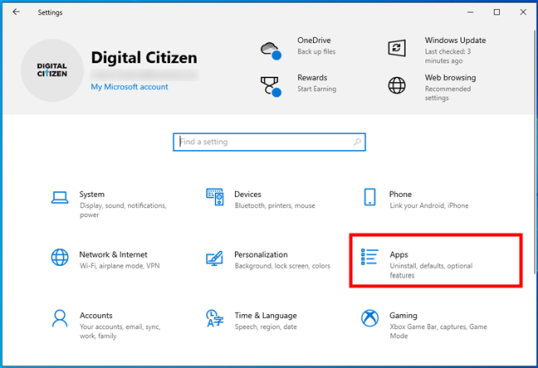The width and height of the screenshot is (538, 368).
Task: Open Network & Internet settings
Action: (x=120, y=260)
